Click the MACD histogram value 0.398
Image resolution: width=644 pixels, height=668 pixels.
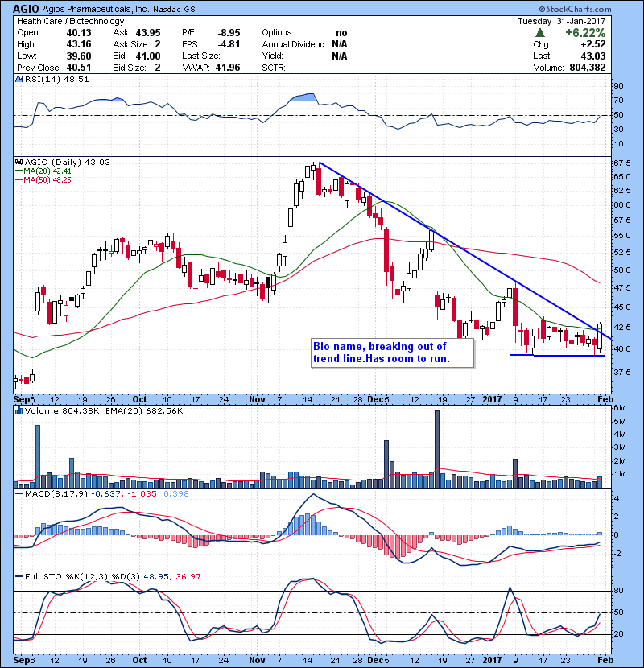176,494
